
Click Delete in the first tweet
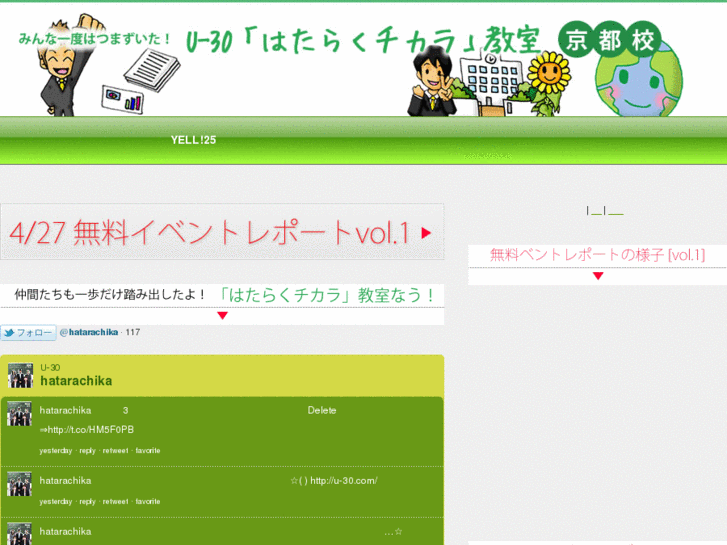(322, 410)
